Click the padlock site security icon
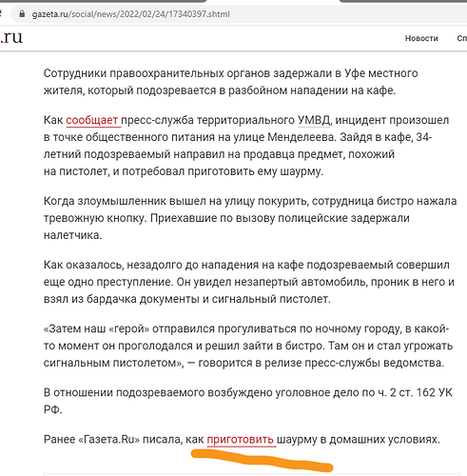 pyautogui.click(x=22, y=14)
